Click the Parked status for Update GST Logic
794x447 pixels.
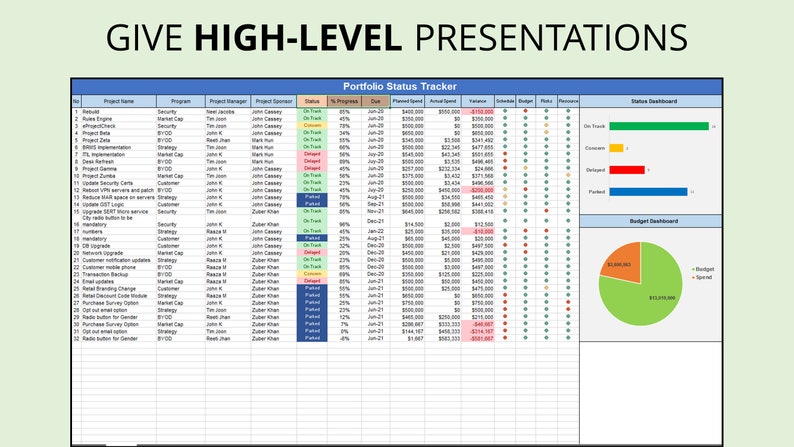(312, 204)
